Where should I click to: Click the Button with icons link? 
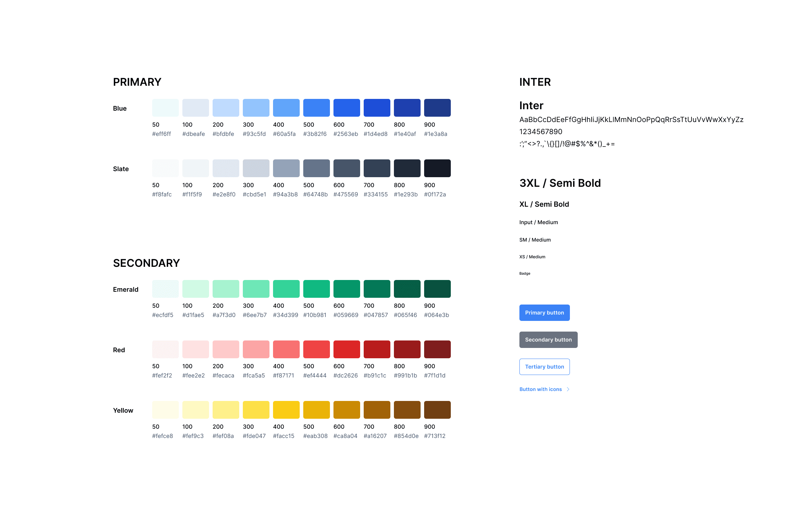[540, 389]
